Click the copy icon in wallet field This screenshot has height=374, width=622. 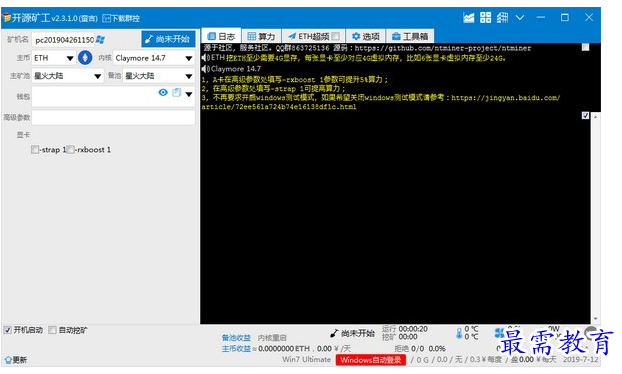pyautogui.click(x=177, y=92)
